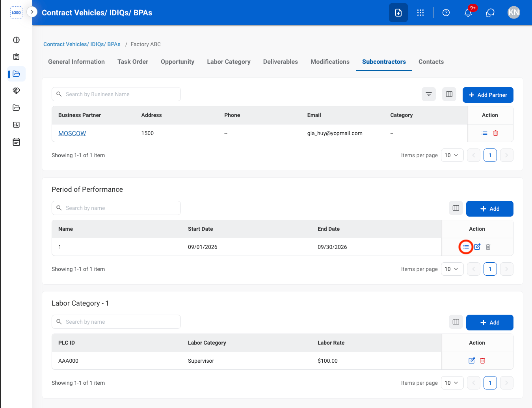The image size is (532, 408).
Task: Open the pie chart dashboard sidebar icon
Action: 16,40
